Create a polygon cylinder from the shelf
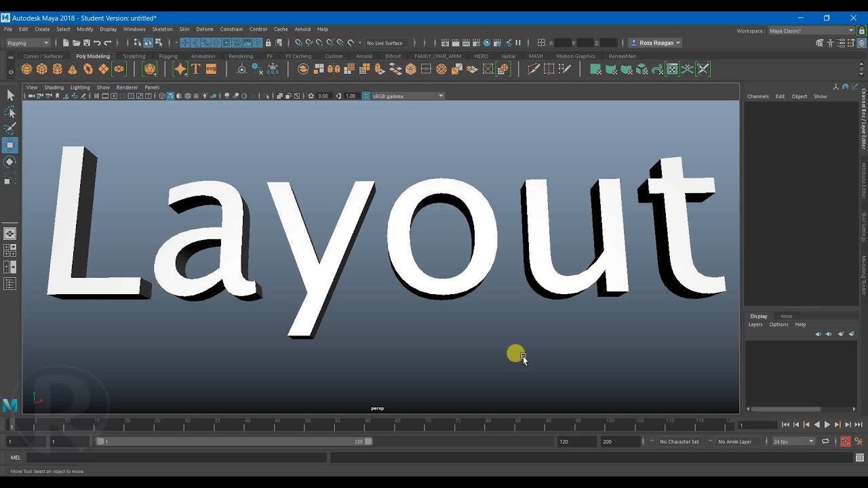The height and width of the screenshot is (488, 868). coord(57,69)
